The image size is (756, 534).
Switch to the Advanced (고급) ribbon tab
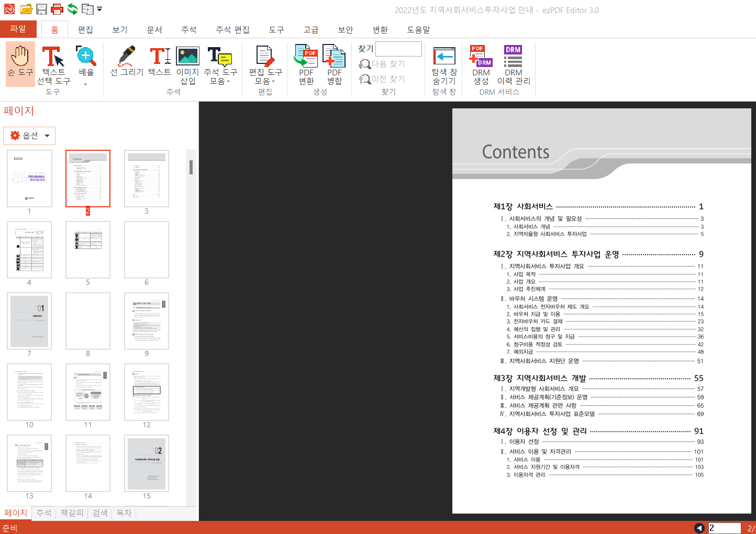311,30
